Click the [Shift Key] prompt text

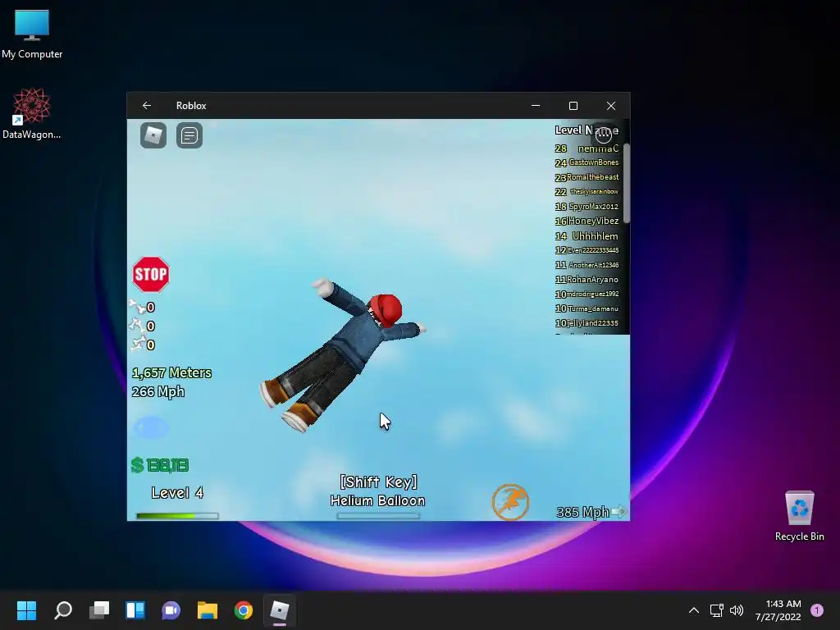(x=378, y=482)
